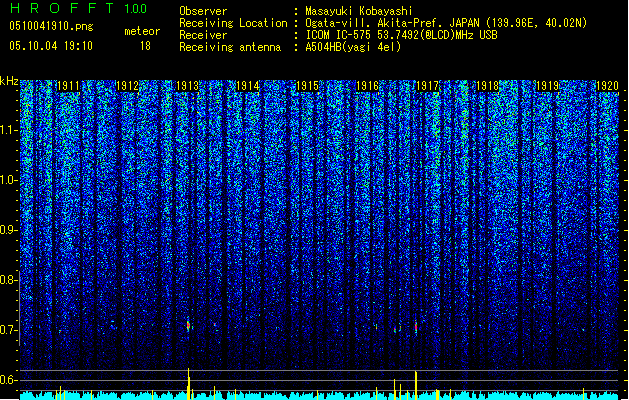This screenshot has width=629, height=400.
Task: Click time marker 1919
Action: [x=548, y=86]
